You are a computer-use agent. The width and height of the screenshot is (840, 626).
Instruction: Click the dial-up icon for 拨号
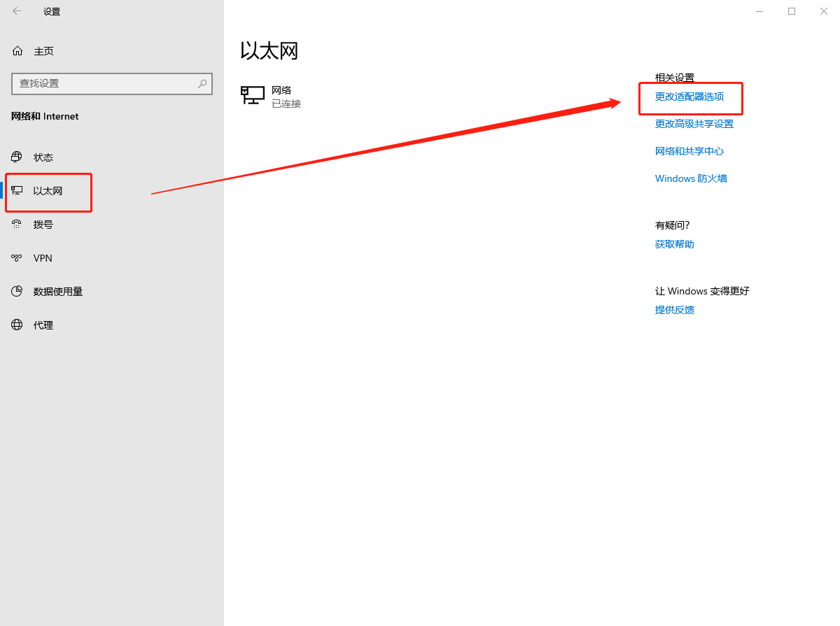(x=17, y=225)
